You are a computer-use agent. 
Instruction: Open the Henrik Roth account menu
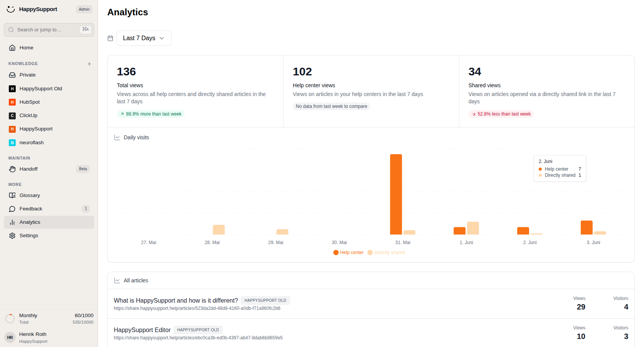49,337
